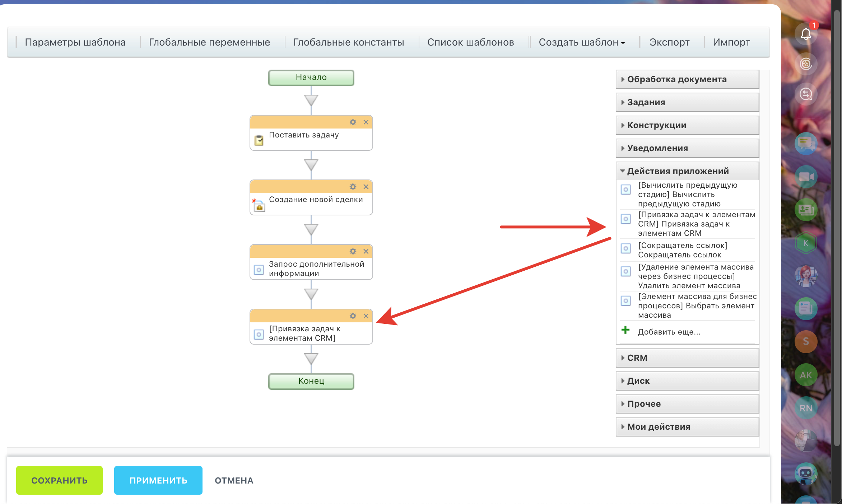Open Список шаблонов menu item

point(470,42)
